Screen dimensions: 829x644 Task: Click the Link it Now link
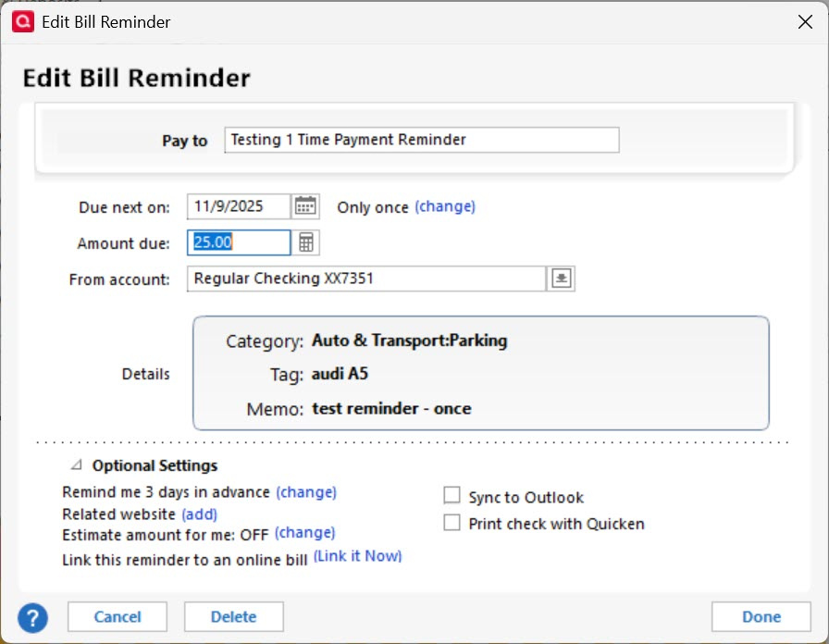click(x=357, y=556)
